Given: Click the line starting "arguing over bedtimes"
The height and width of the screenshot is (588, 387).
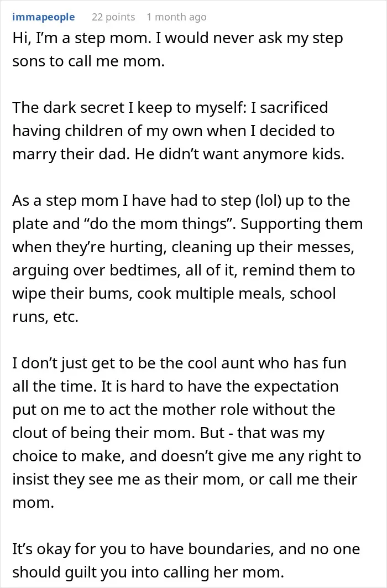Looking at the screenshot, I should click(x=184, y=270).
